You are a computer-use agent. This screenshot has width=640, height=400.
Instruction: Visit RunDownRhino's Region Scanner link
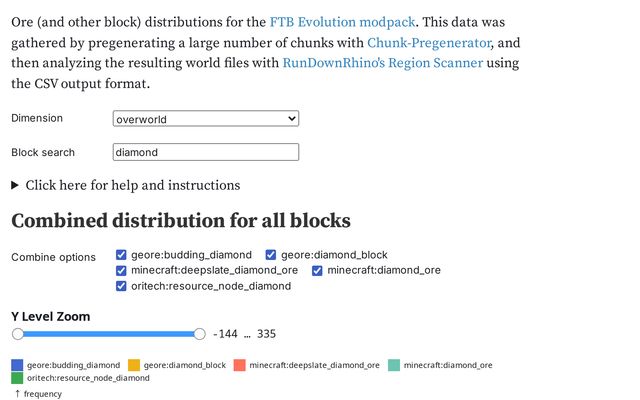pos(382,63)
